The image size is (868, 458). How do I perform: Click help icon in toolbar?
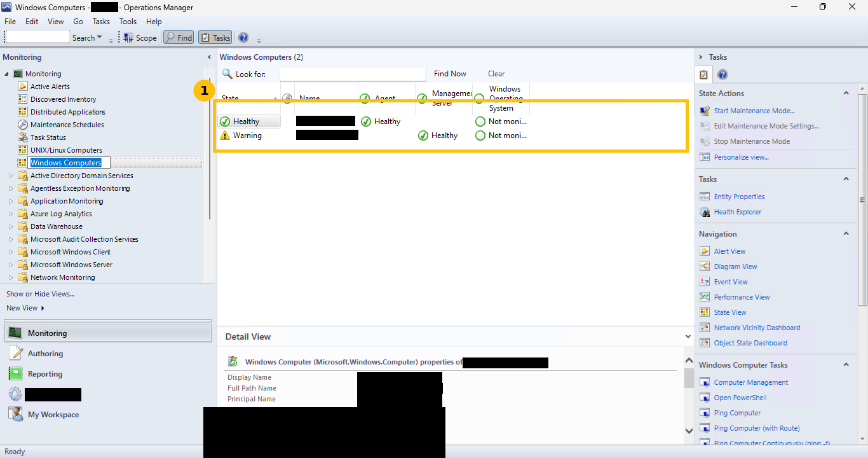(243, 38)
